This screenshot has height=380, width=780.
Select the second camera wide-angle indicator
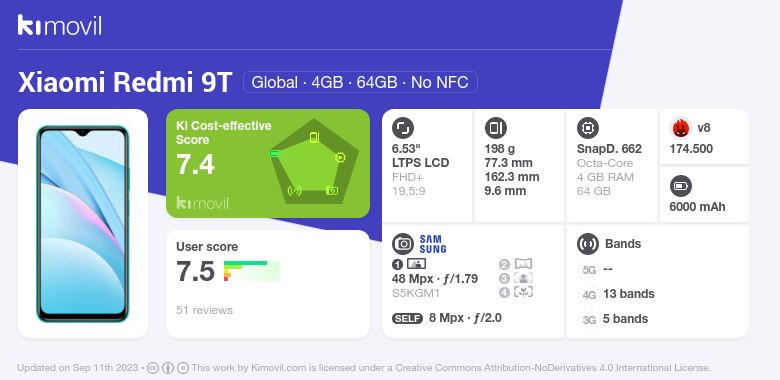point(516,264)
